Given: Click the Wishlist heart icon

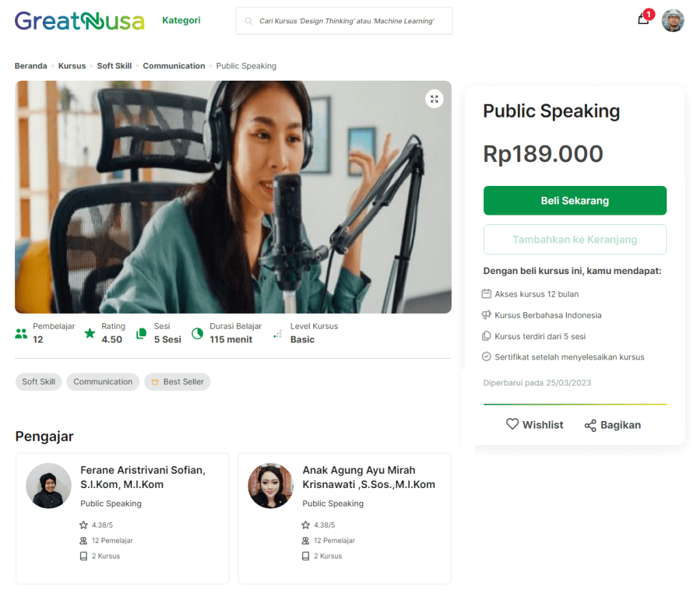Looking at the screenshot, I should tap(512, 424).
